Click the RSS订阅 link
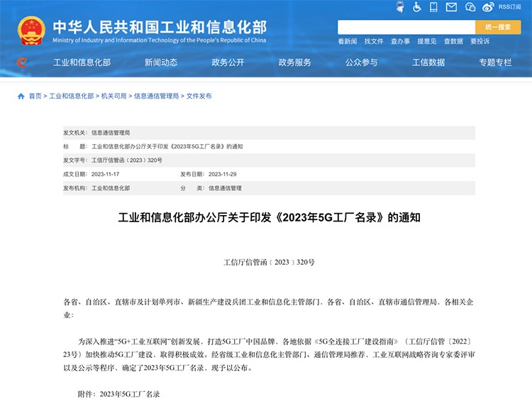Image resolution: width=532 pixels, height=409 pixels. click(x=509, y=7)
